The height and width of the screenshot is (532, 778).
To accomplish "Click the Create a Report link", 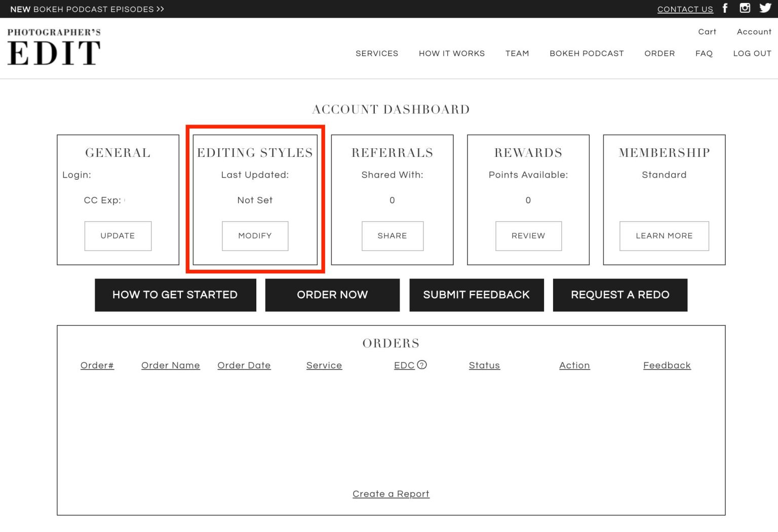I will coord(391,494).
